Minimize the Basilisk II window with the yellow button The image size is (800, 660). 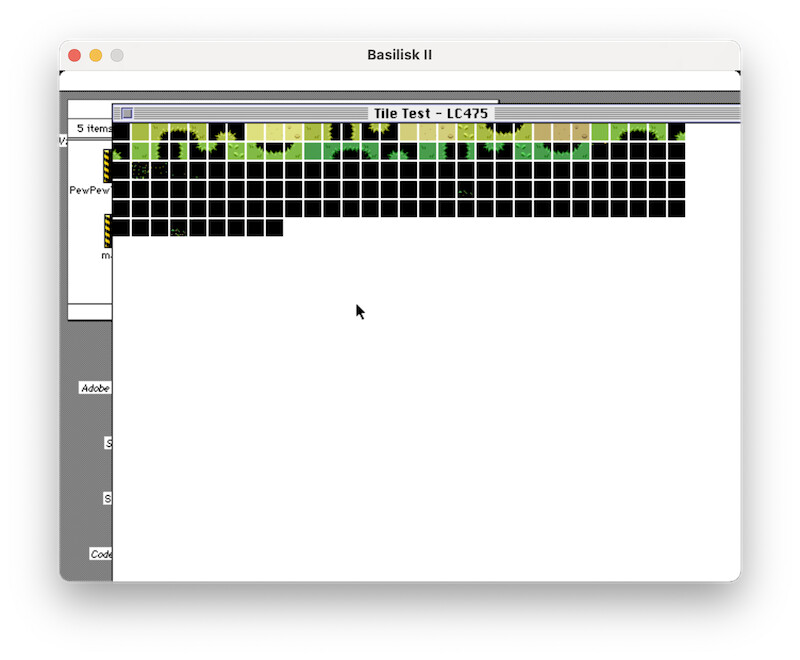96,55
